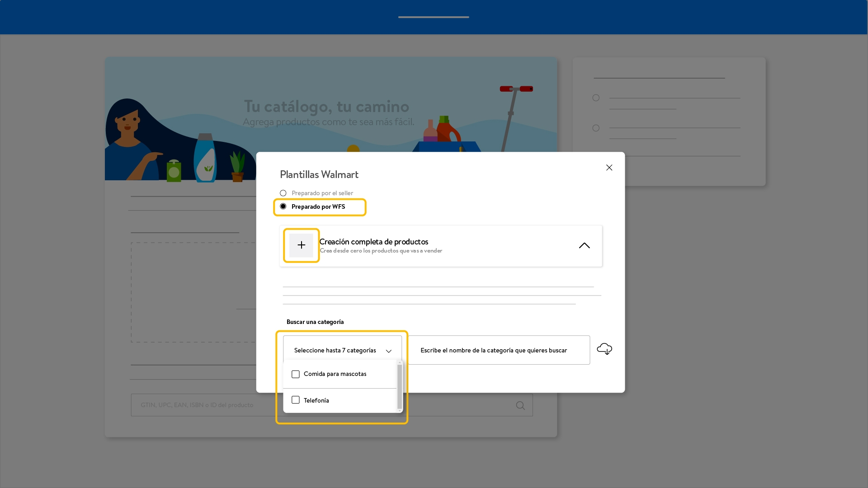Image resolution: width=868 pixels, height=488 pixels.
Task: Click the GTIN, UPC, EAN product search field
Action: coord(332,405)
